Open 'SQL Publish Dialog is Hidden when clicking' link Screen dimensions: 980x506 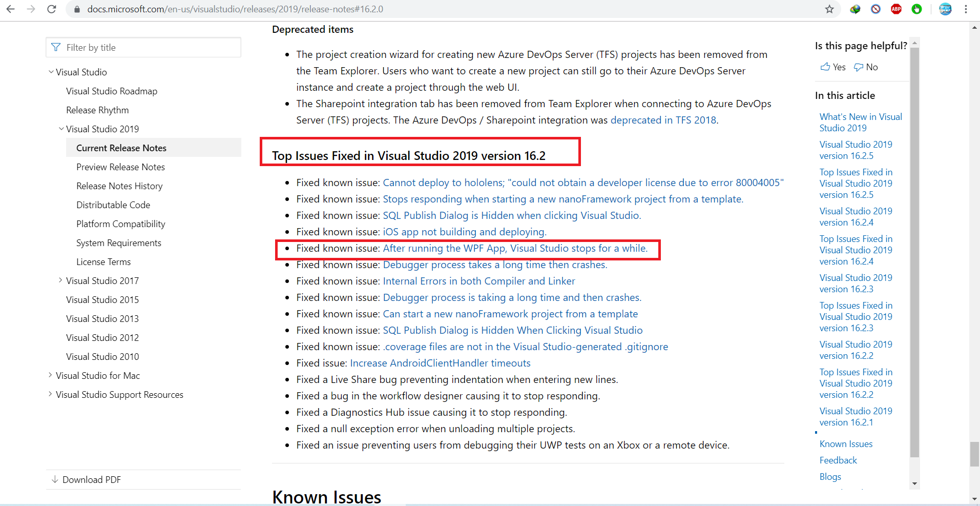pos(512,215)
